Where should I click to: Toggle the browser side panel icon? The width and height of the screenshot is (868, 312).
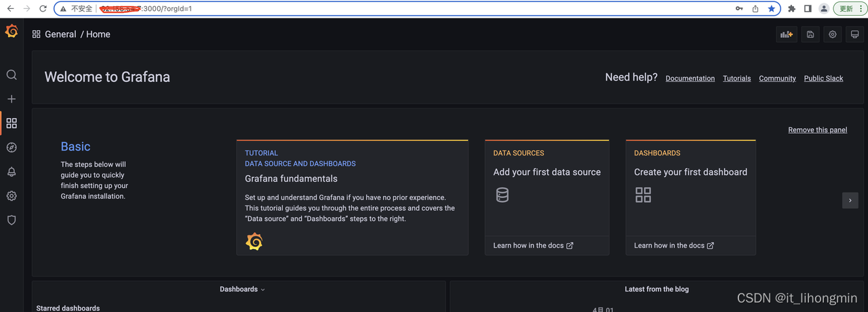tap(808, 9)
